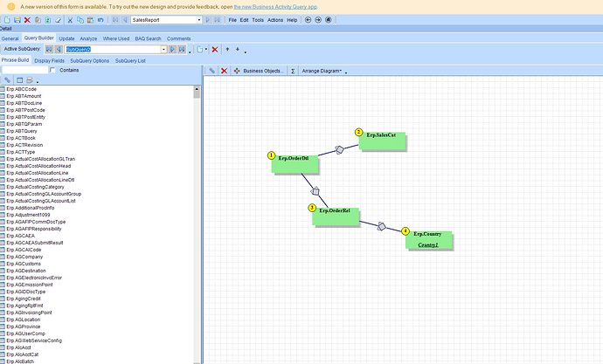The width and height of the screenshot is (603, 364).
Task: Remove selected table from diagram red X
Action: pyautogui.click(x=224, y=71)
